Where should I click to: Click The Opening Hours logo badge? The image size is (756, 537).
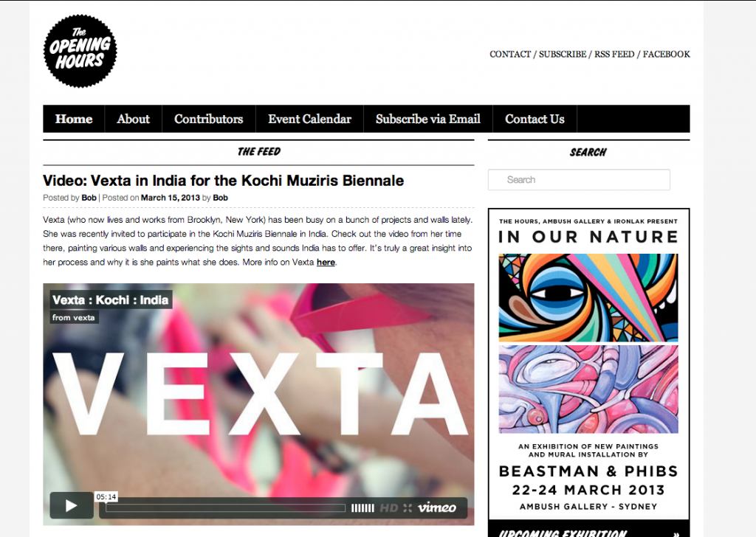[x=80, y=51]
